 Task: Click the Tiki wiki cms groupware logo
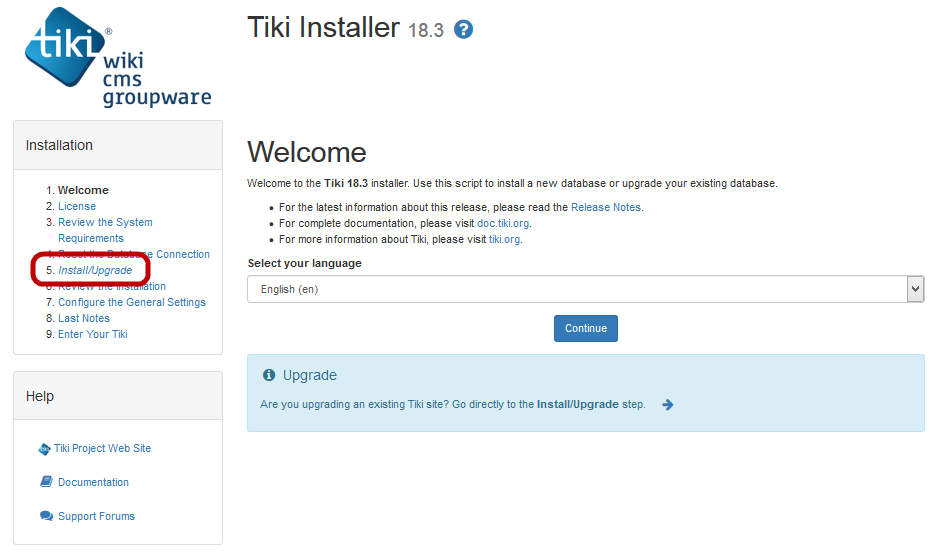[x=118, y=59]
